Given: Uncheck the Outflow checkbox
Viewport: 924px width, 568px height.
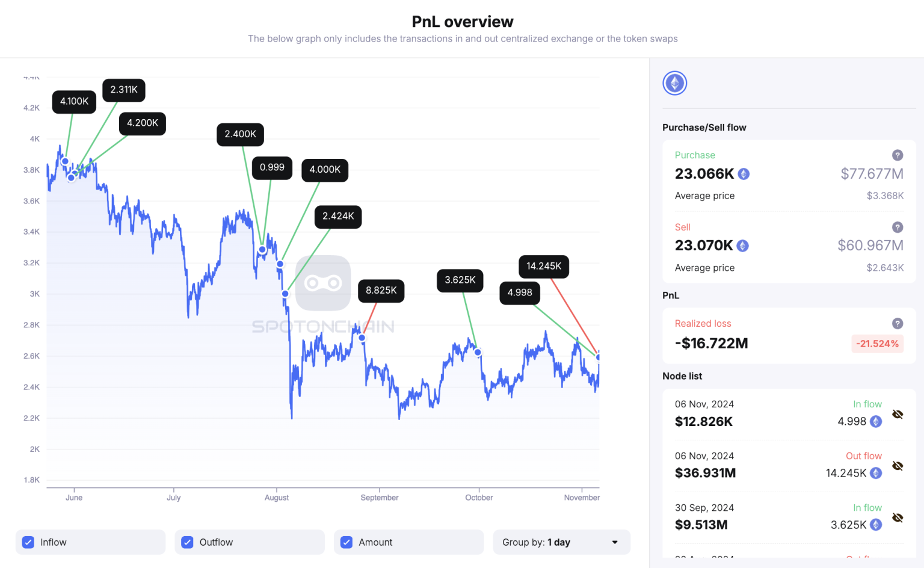Looking at the screenshot, I should coord(187,542).
